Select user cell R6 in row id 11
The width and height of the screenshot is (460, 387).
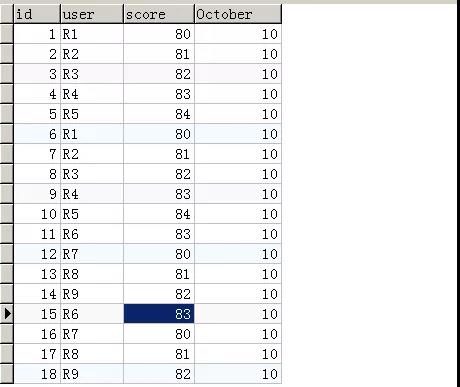point(92,234)
